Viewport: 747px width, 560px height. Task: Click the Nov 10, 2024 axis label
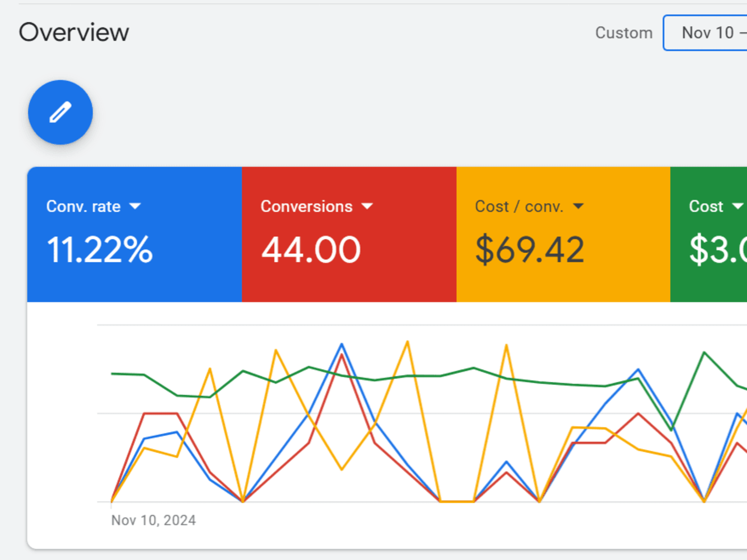[x=153, y=520]
